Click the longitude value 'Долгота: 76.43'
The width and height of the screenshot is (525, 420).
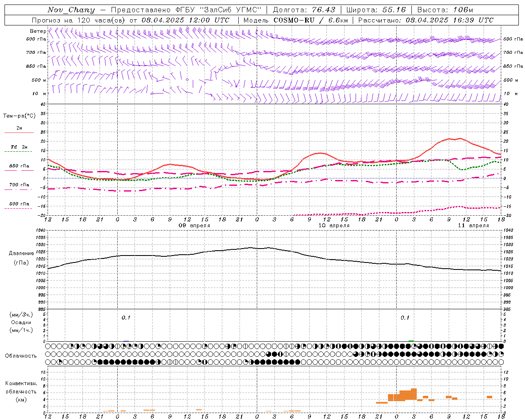[304, 10]
